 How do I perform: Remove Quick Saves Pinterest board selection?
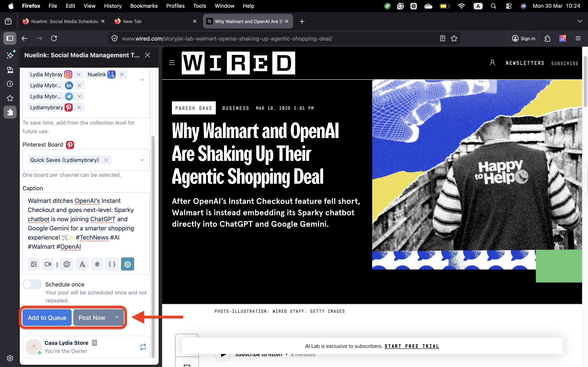coord(106,160)
